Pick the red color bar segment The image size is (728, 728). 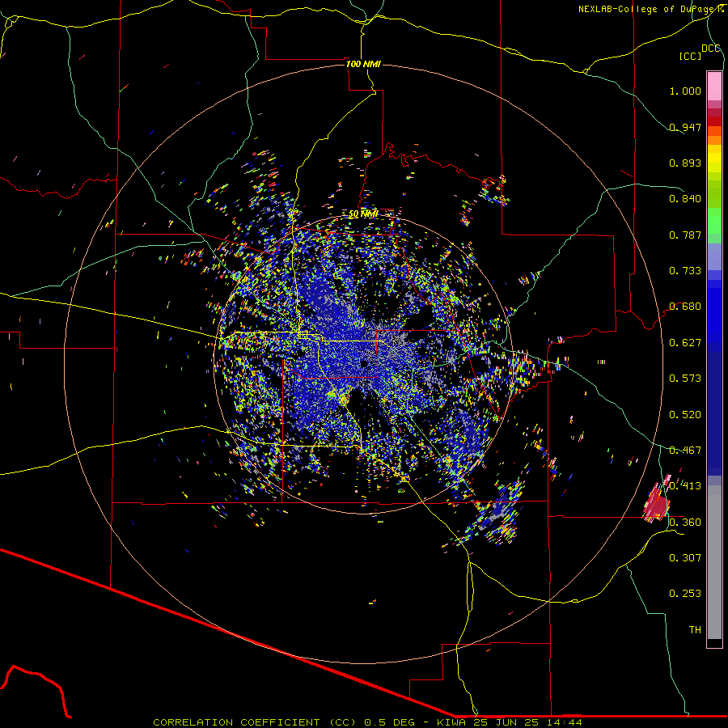tap(714, 121)
